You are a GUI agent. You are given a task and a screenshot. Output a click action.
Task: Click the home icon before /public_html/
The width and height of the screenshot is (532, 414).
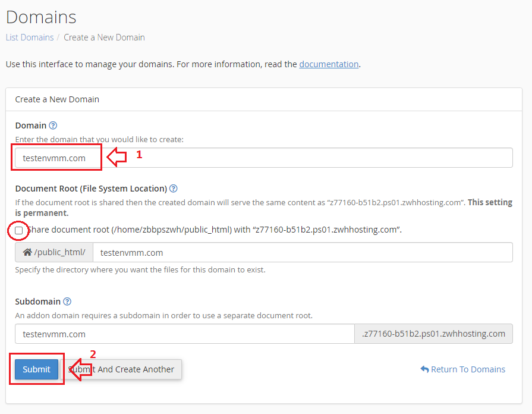pyautogui.click(x=27, y=252)
